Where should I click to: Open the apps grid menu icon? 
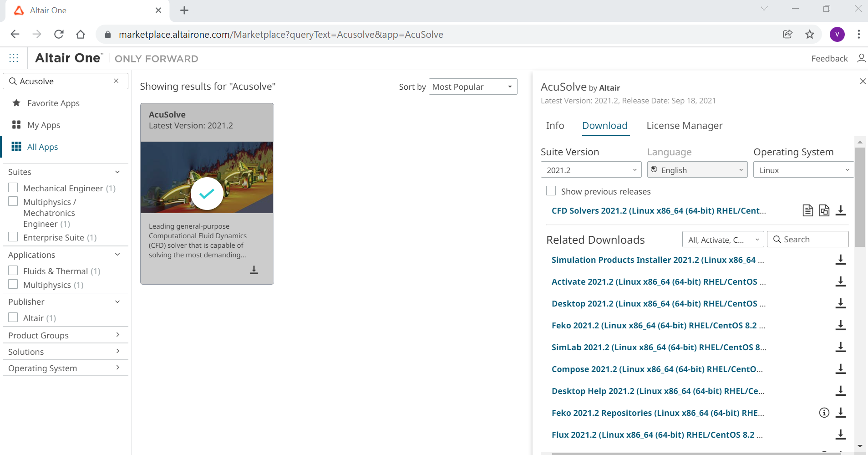click(x=14, y=58)
